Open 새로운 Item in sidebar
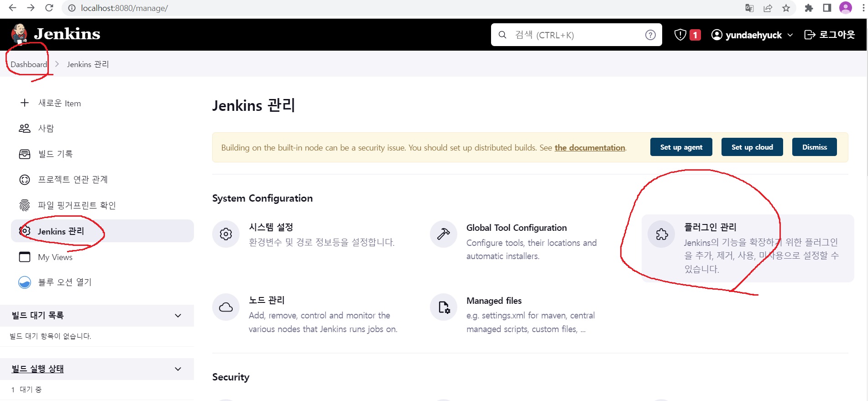This screenshot has width=868, height=401. click(x=102, y=103)
